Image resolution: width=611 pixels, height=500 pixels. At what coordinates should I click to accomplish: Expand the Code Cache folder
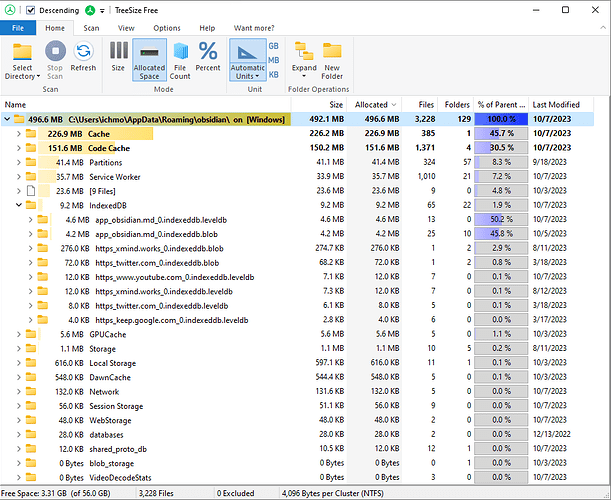click(18, 148)
